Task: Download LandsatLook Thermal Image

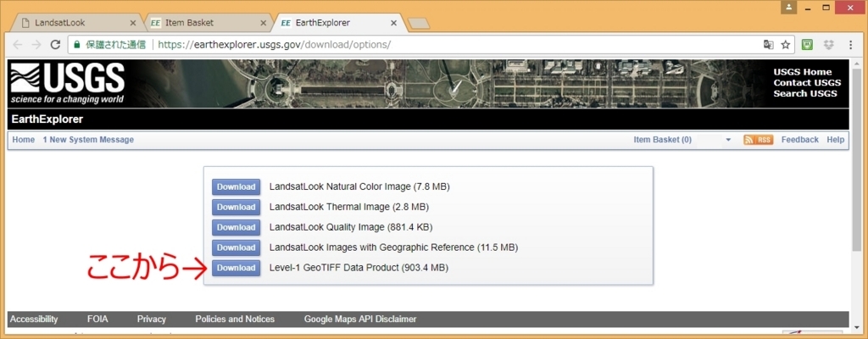Action: [236, 207]
